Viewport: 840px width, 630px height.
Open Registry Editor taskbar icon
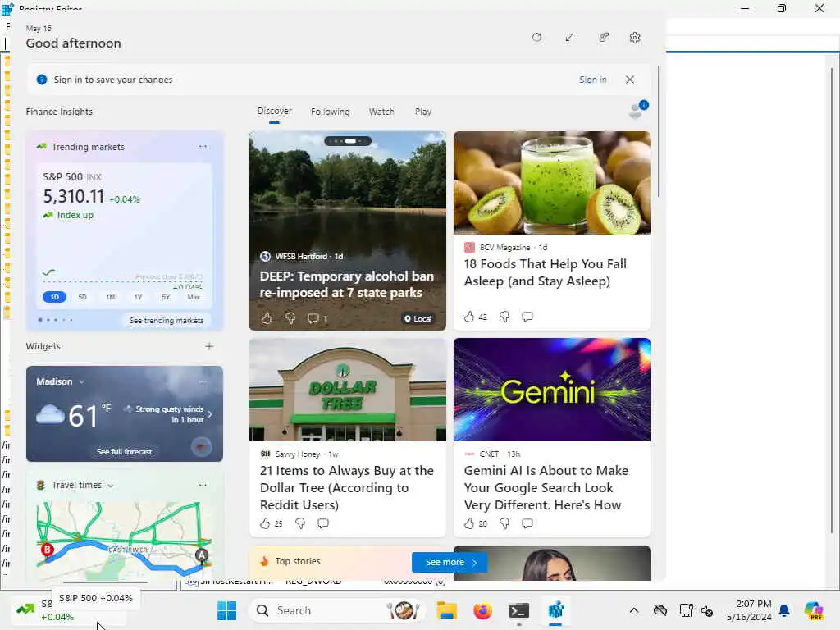(555, 610)
